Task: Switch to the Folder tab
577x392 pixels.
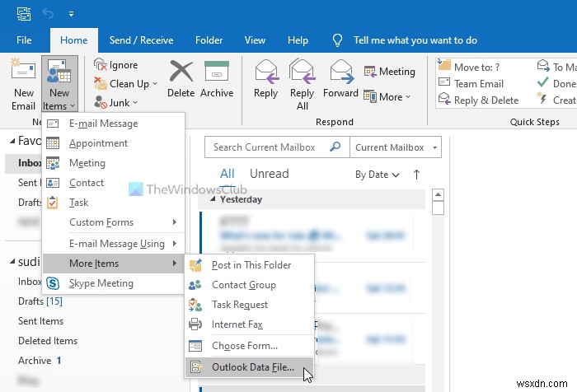Action: coord(209,40)
